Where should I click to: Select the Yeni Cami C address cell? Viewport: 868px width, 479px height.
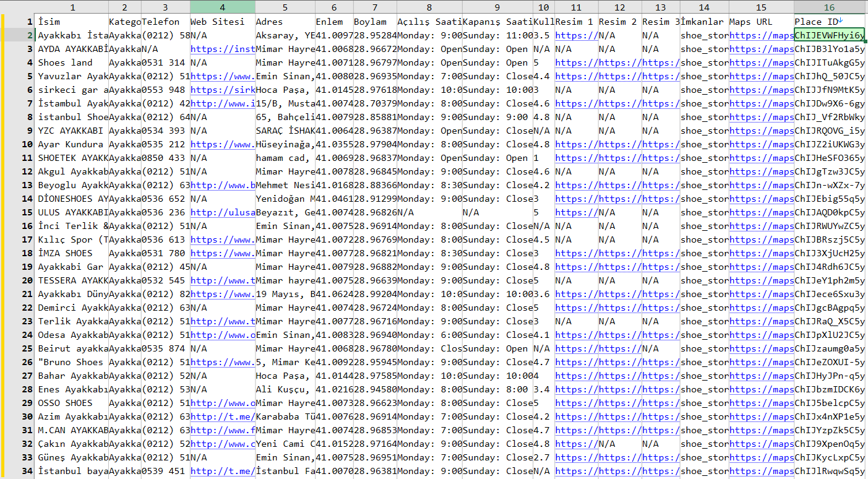tap(285, 444)
